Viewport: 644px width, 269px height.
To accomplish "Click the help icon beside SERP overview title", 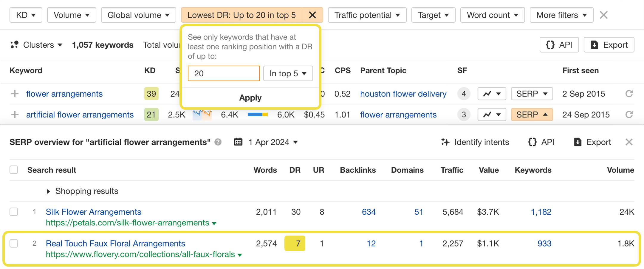I will [217, 142].
